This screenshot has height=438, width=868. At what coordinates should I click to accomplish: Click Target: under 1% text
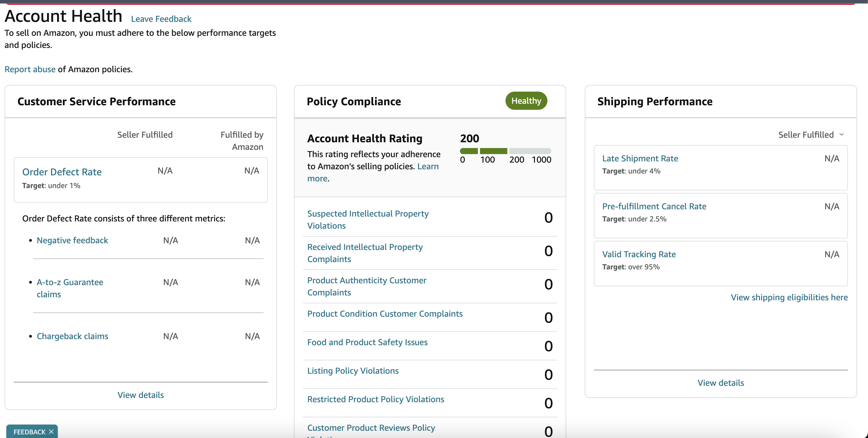[51, 186]
